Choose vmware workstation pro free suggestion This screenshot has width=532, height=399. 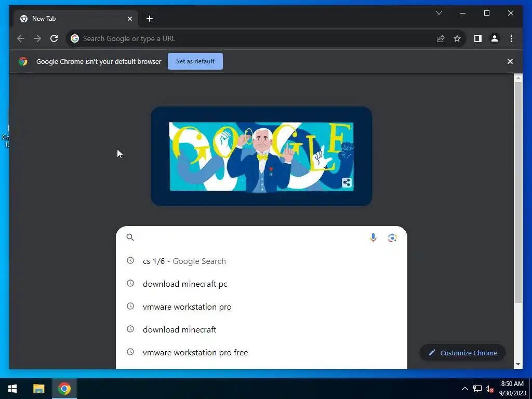pos(261,353)
